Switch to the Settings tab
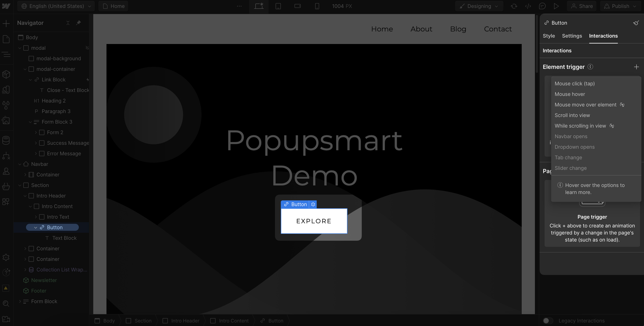644x326 pixels. pos(572,36)
